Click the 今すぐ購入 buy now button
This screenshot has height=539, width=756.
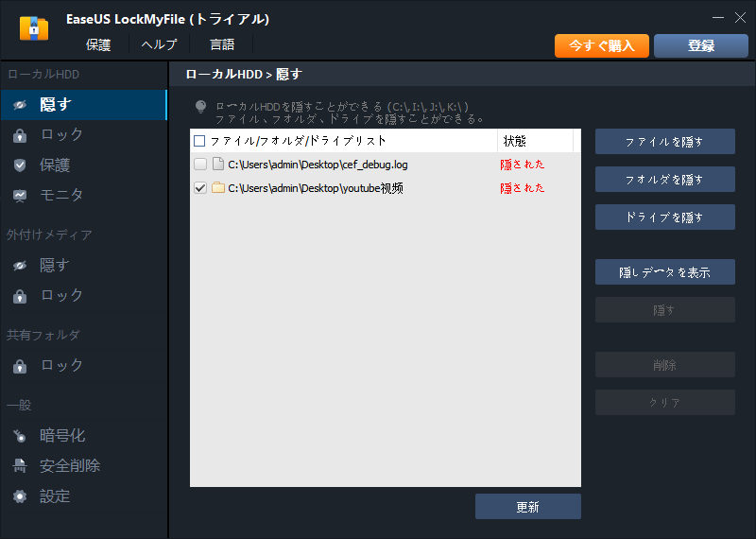click(602, 45)
